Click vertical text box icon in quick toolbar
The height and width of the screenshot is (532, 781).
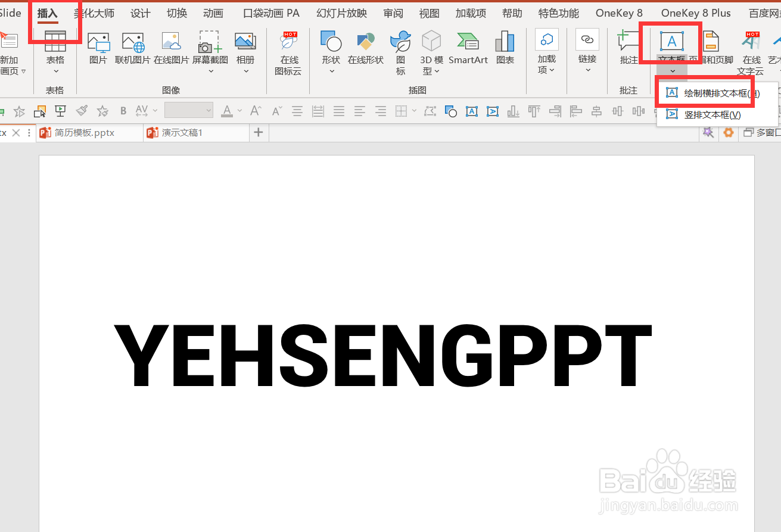(493, 111)
